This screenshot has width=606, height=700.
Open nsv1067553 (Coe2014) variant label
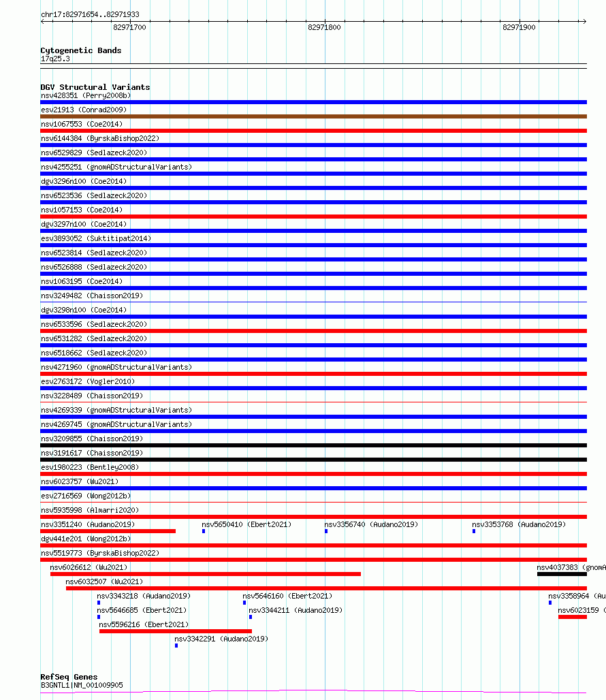click(82, 124)
